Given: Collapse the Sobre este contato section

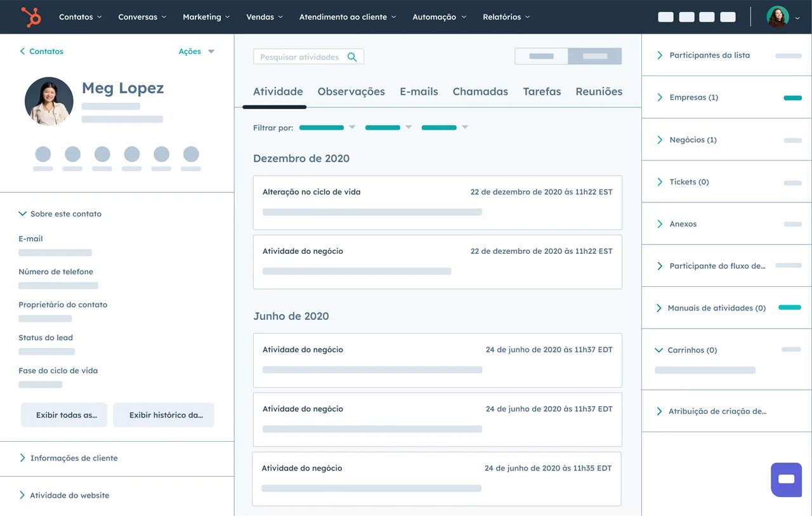Looking at the screenshot, I should click(60, 214).
